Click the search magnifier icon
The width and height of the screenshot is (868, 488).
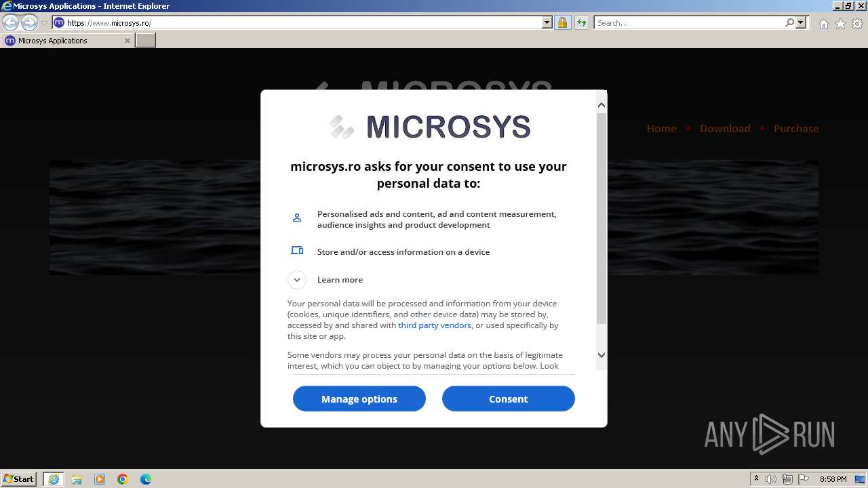pyautogui.click(x=789, y=23)
